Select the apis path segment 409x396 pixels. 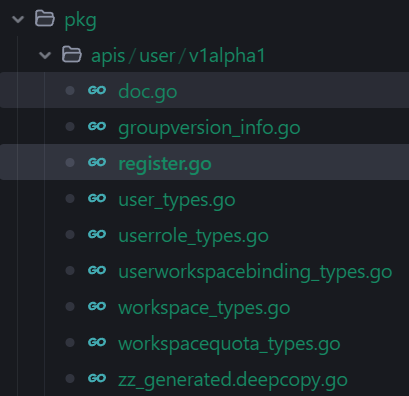click(108, 56)
